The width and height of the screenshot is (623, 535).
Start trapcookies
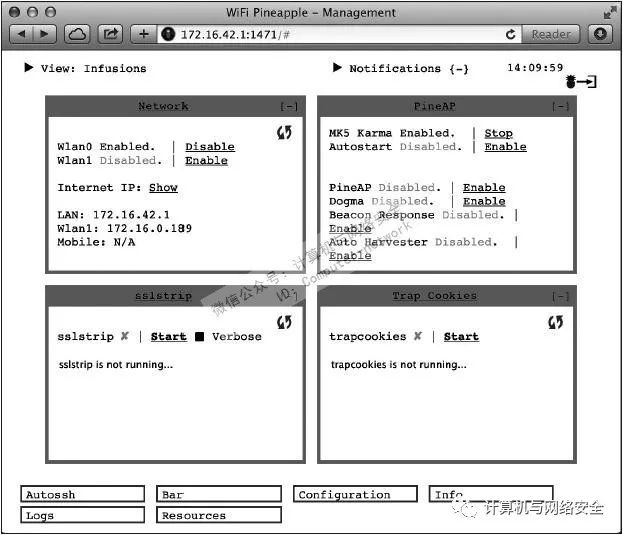461,337
